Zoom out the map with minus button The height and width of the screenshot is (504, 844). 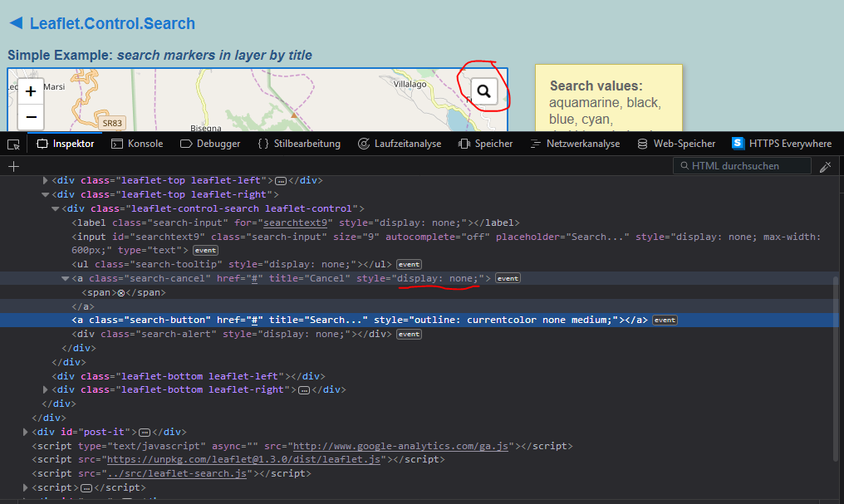coord(31,117)
